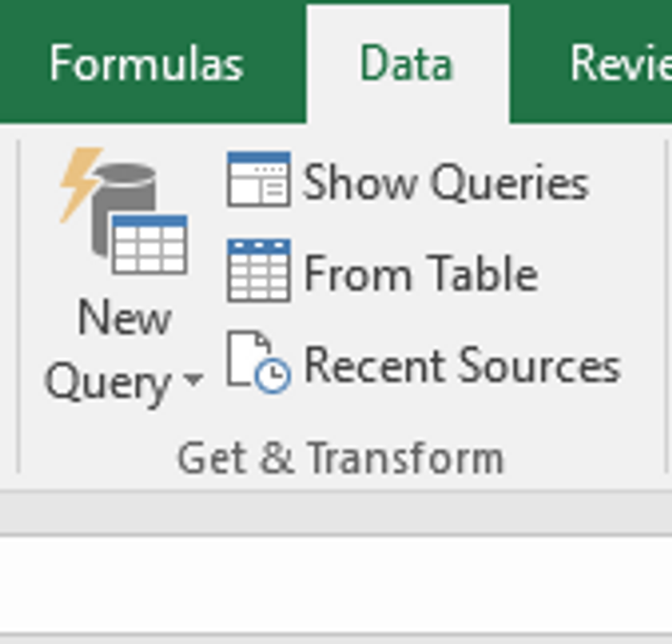Image resolution: width=672 pixels, height=644 pixels.
Task: Click the Show Queries pane icon
Action: point(259,179)
